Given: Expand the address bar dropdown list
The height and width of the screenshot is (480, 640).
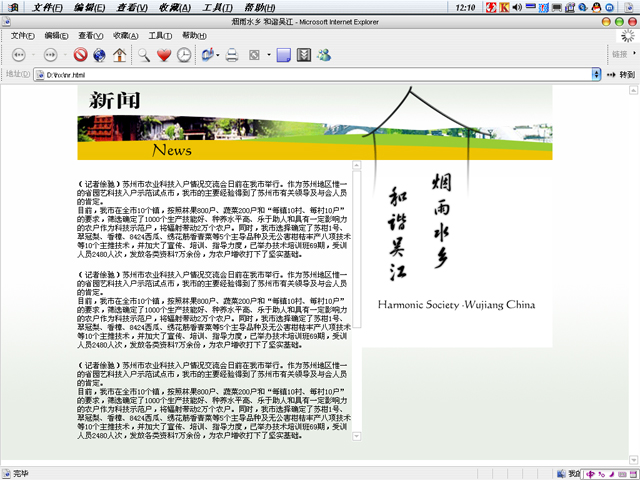Looking at the screenshot, I should 596,74.
